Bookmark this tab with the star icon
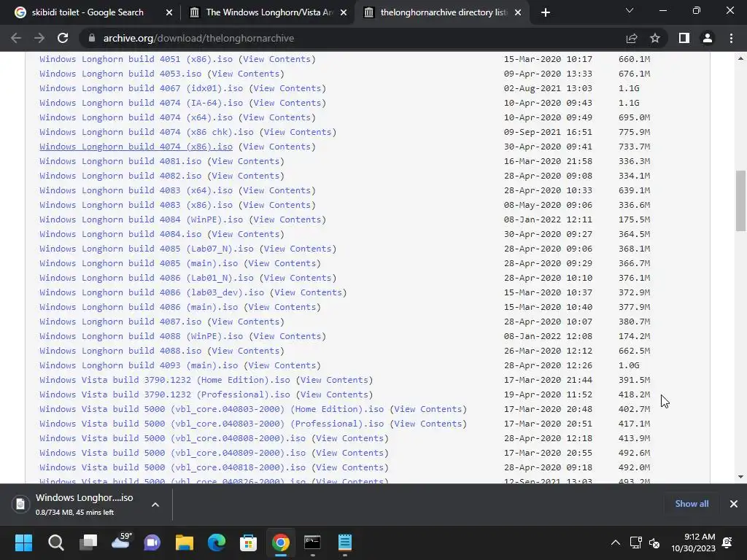The width and height of the screenshot is (747, 560). [x=655, y=38]
